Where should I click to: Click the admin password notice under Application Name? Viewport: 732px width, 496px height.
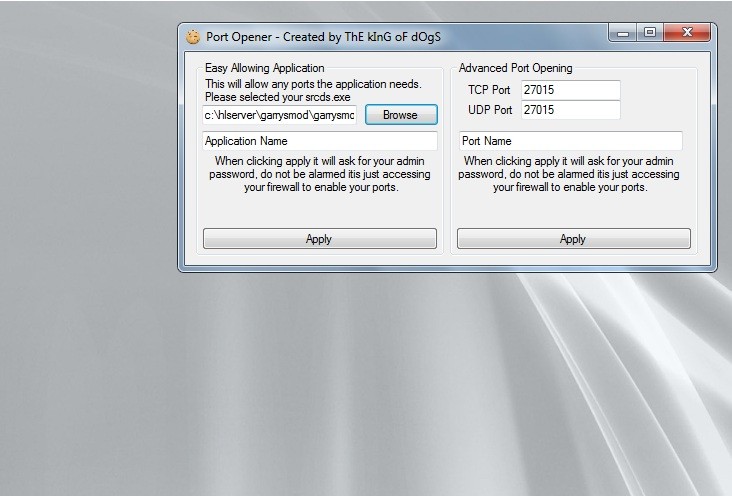pos(320,174)
